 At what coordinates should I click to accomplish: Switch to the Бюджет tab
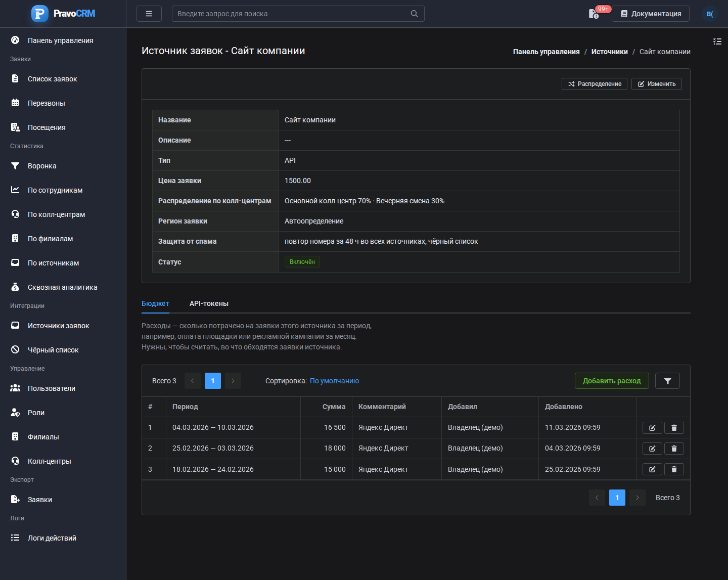(x=155, y=303)
